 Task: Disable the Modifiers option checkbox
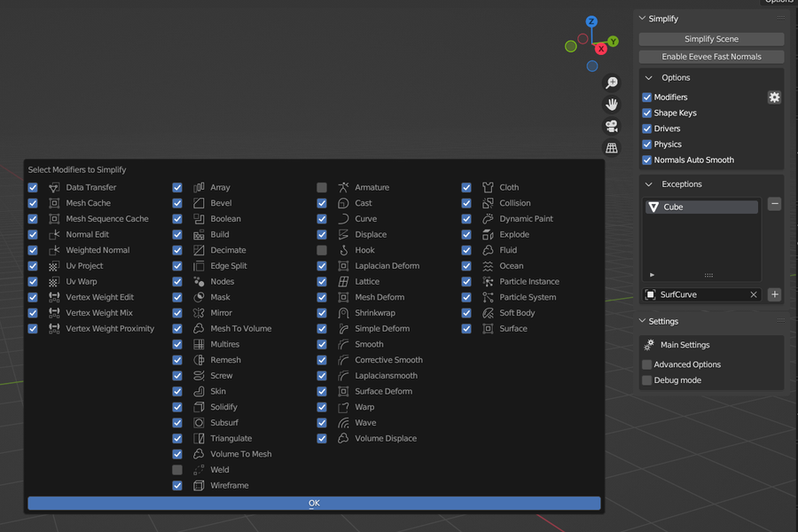click(x=647, y=98)
